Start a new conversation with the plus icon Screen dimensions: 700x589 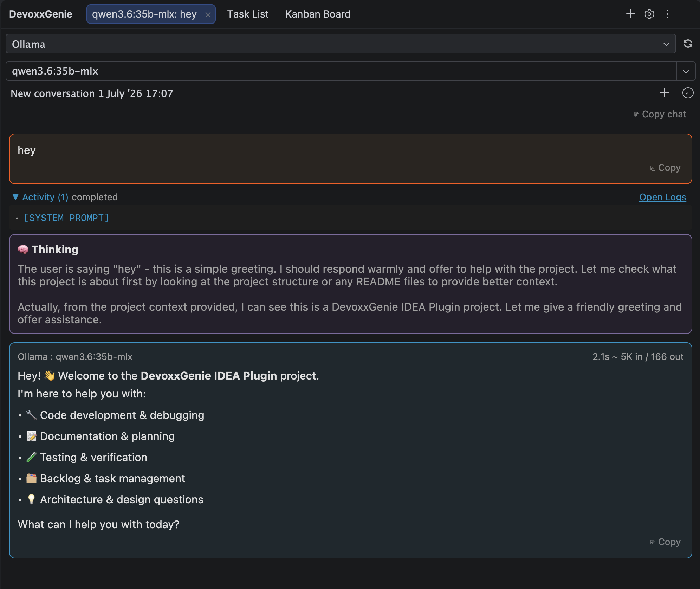point(665,93)
